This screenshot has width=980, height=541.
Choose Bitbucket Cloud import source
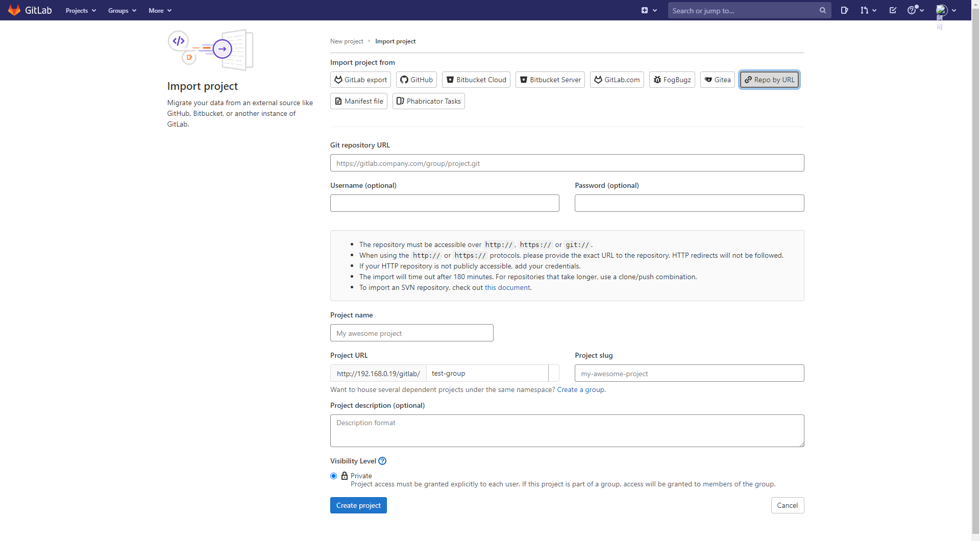(x=476, y=80)
